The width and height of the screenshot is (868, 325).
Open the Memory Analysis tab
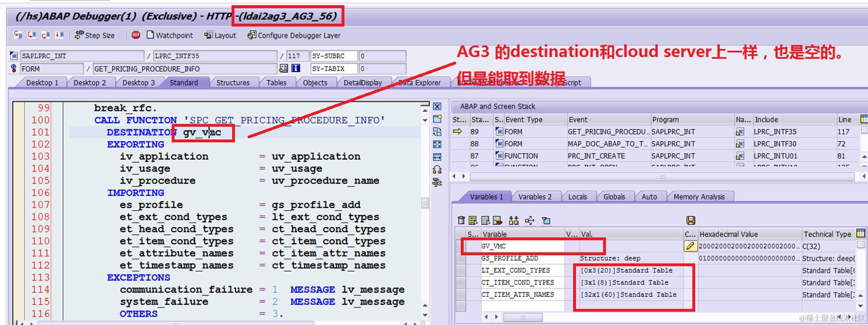[x=699, y=197]
